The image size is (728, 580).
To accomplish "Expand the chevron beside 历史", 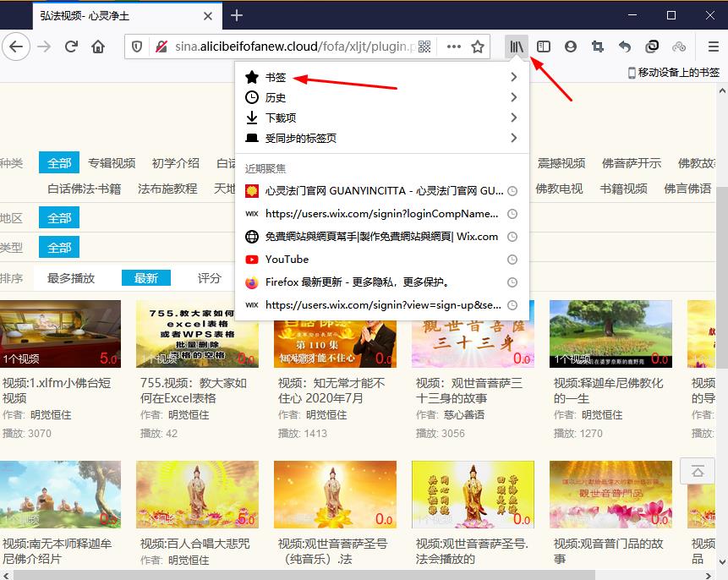I will click(513, 97).
